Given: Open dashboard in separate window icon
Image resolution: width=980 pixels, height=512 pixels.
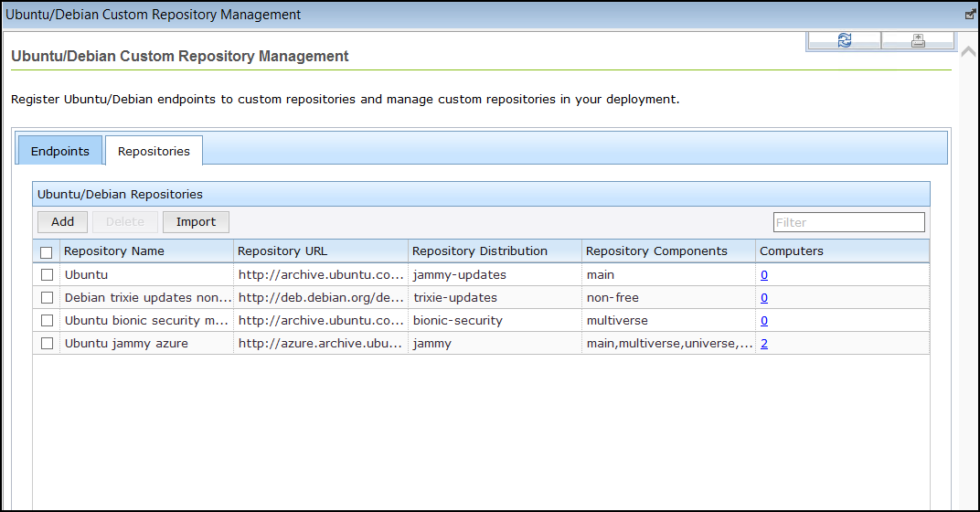Looking at the screenshot, I should click(x=970, y=14).
